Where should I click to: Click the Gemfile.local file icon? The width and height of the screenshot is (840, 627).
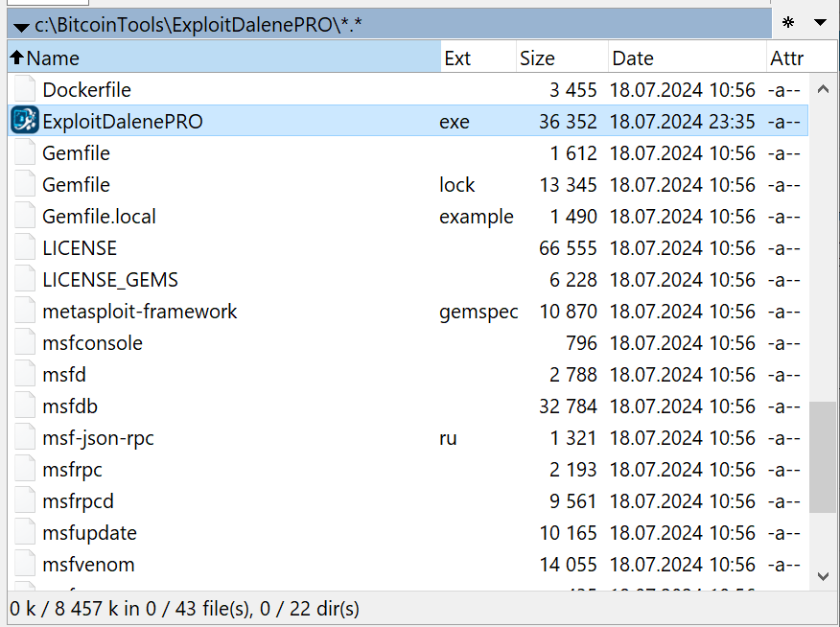click(x=25, y=216)
